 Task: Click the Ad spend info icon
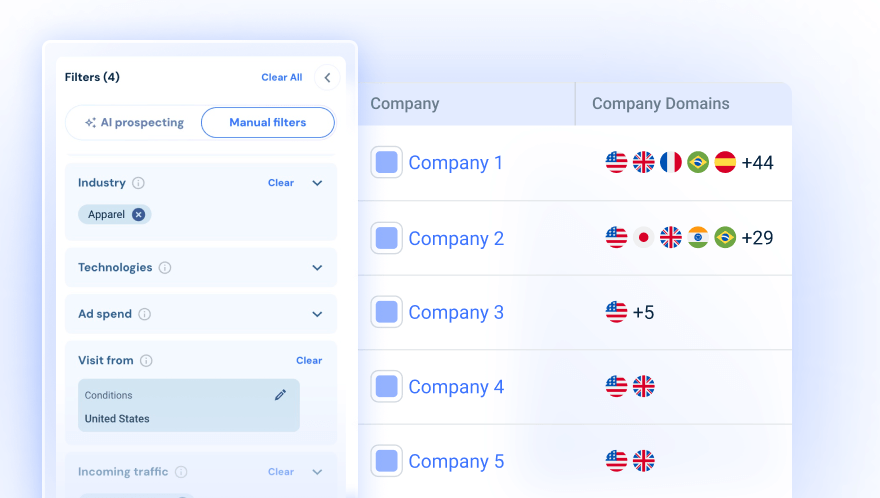click(x=145, y=314)
